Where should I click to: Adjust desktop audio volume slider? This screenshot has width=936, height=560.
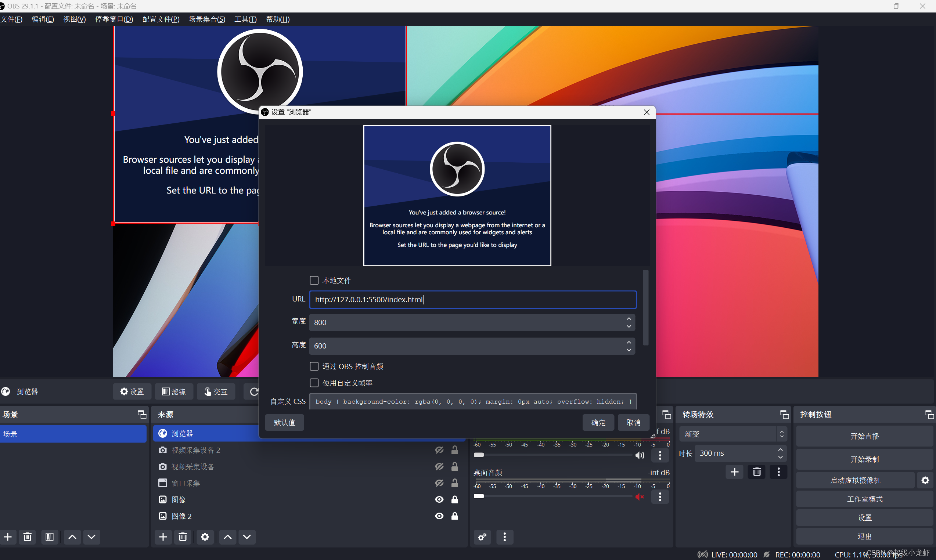tap(479, 496)
